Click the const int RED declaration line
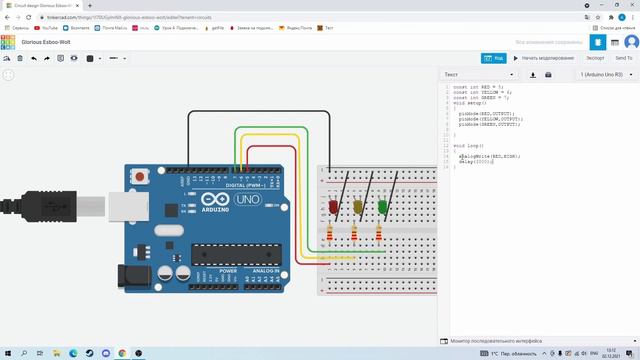This screenshot has height=360, width=640. [478, 87]
